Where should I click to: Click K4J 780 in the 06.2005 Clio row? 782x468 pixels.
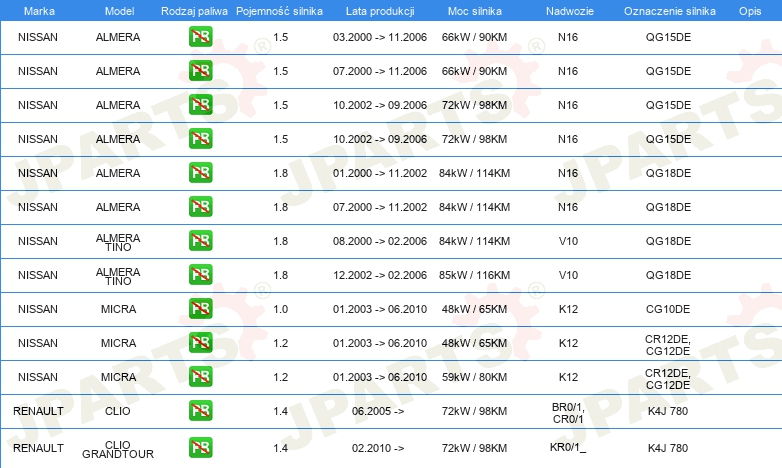[668, 411]
